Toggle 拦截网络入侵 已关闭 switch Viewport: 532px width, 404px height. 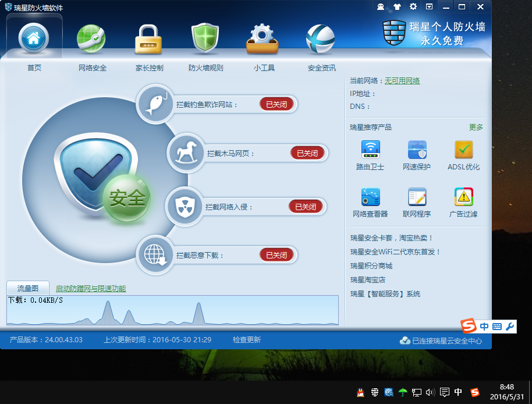pos(306,207)
